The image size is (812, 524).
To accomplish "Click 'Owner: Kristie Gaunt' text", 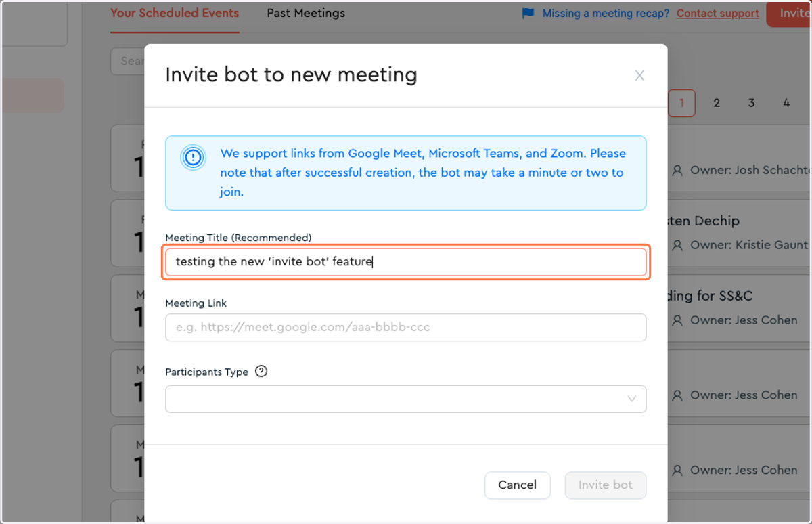I will click(749, 245).
